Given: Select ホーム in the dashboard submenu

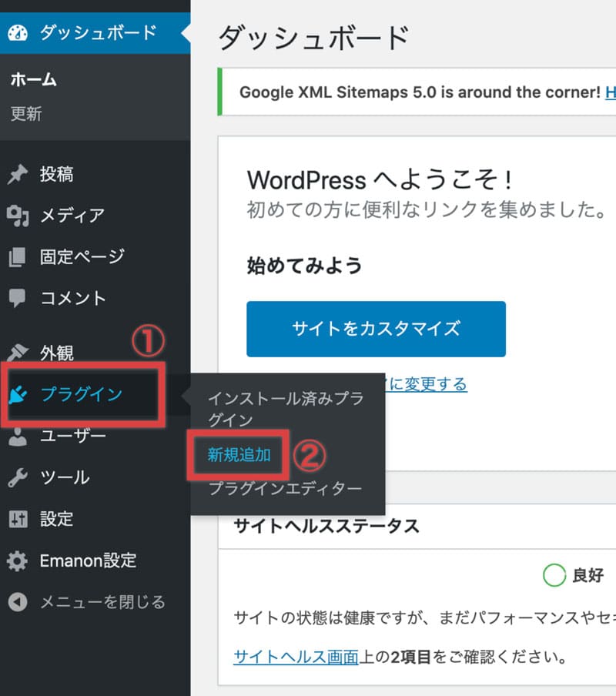Looking at the screenshot, I should click(34, 80).
